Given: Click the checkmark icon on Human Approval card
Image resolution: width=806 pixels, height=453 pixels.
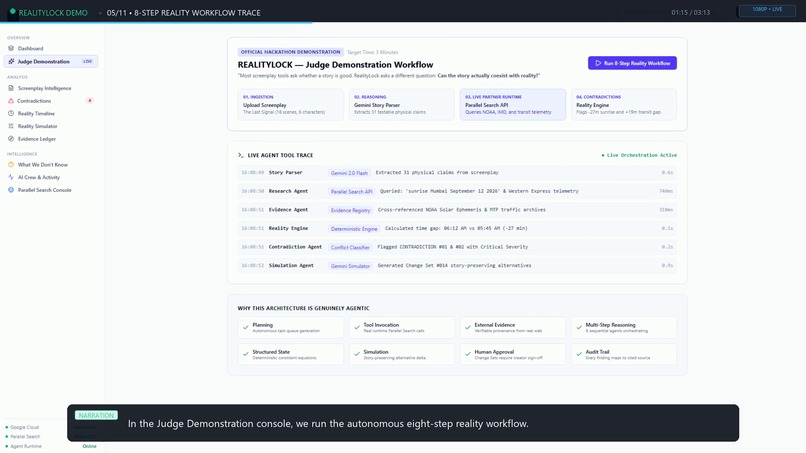Looking at the screenshot, I should click(x=468, y=354).
